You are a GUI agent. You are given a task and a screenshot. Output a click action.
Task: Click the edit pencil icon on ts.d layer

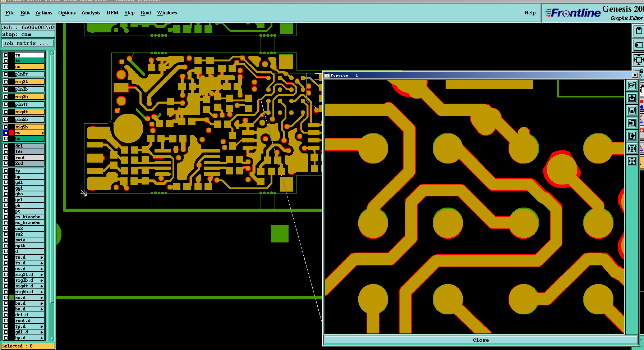point(42,263)
